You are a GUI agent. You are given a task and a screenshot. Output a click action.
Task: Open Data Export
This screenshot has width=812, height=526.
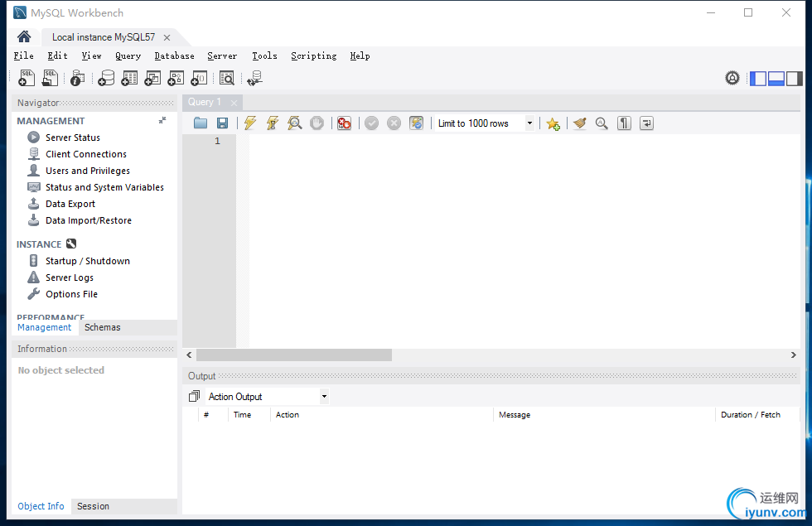tap(70, 204)
